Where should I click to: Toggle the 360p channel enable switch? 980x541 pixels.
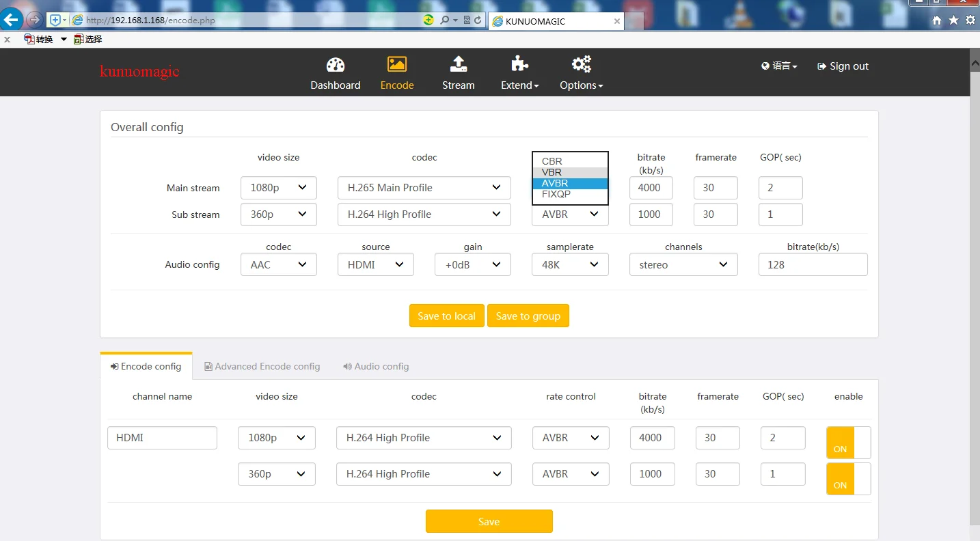pos(849,479)
